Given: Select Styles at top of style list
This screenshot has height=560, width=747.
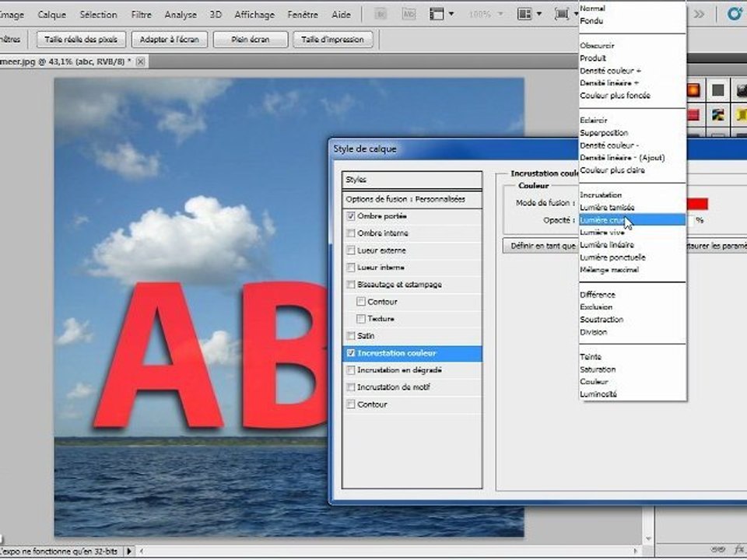Looking at the screenshot, I should tap(412, 180).
